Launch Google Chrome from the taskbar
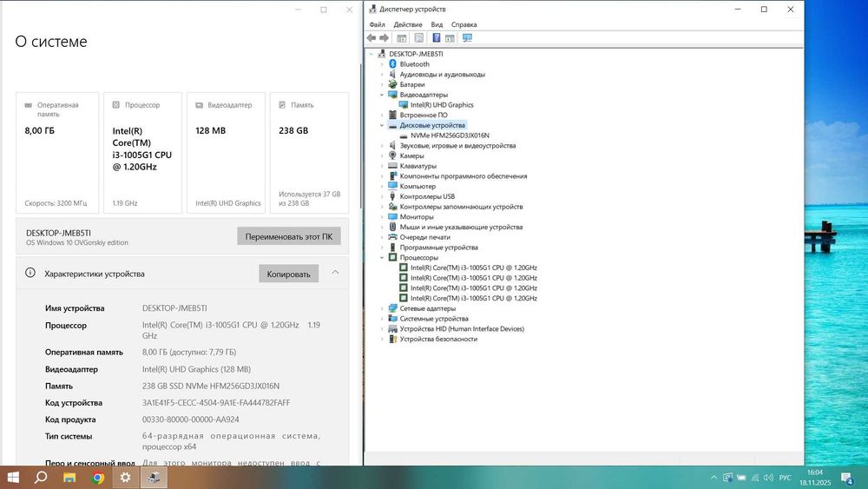 tap(97, 478)
